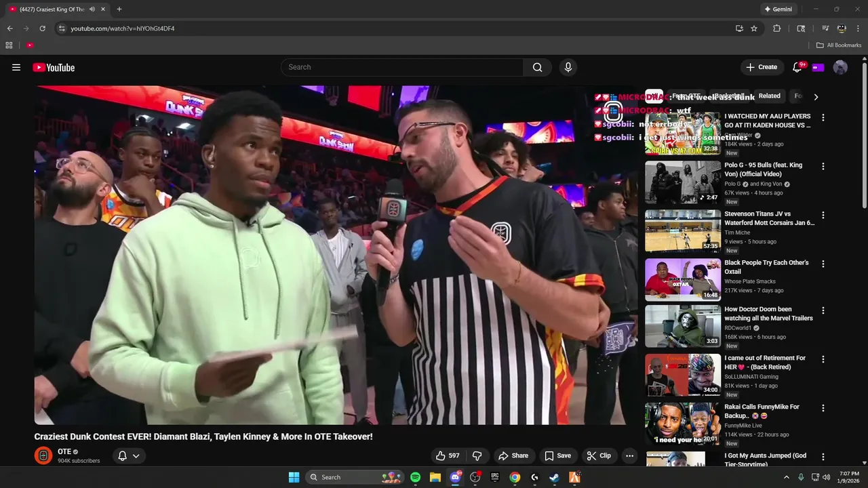This screenshot has height=488, width=868.
Task: View site information icon in address bar
Action: (x=62, y=28)
